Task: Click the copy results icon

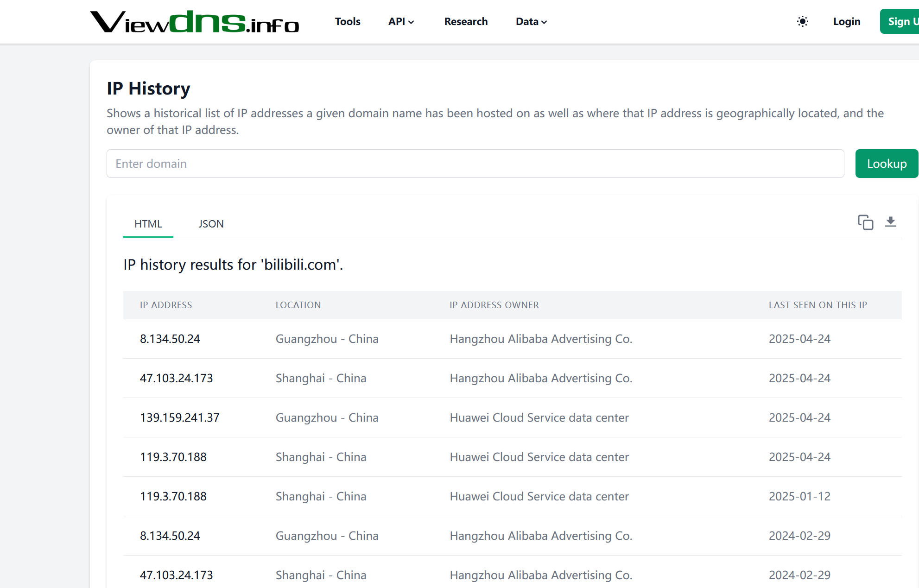Action: [x=865, y=222]
